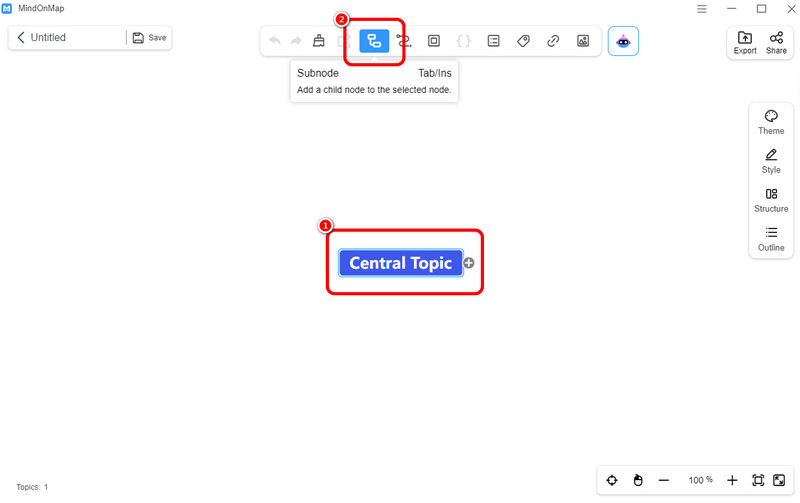This screenshot has height=503, width=800.
Task: Click the Share button
Action: click(x=776, y=43)
